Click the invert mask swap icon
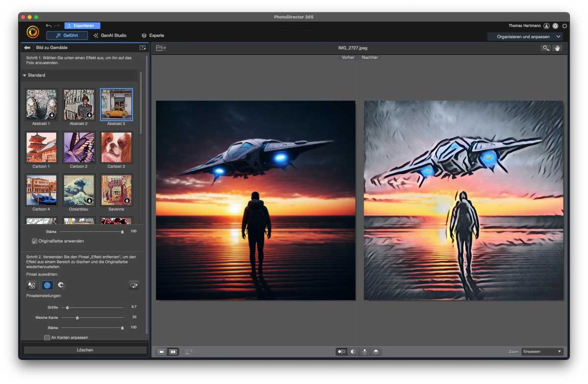The height and width of the screenshot is (384, 588). [x=134, y=285]
